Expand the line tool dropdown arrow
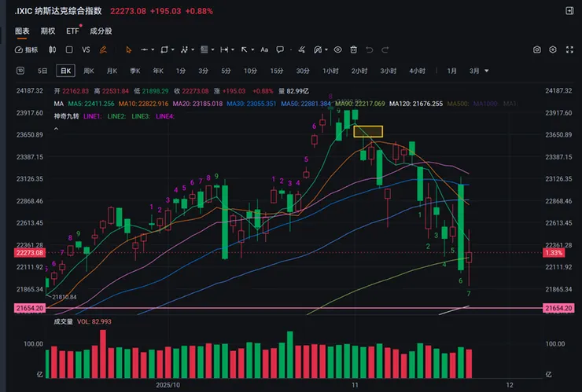 coord(153,49)
